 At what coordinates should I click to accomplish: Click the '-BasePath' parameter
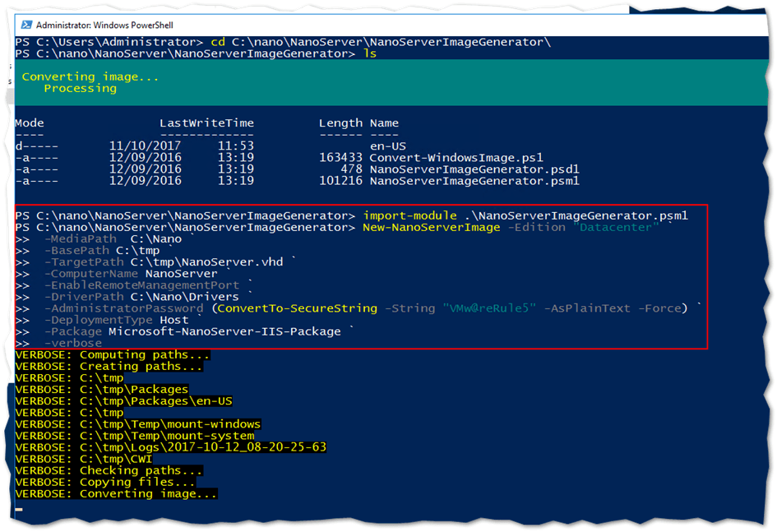coord(76,251)
